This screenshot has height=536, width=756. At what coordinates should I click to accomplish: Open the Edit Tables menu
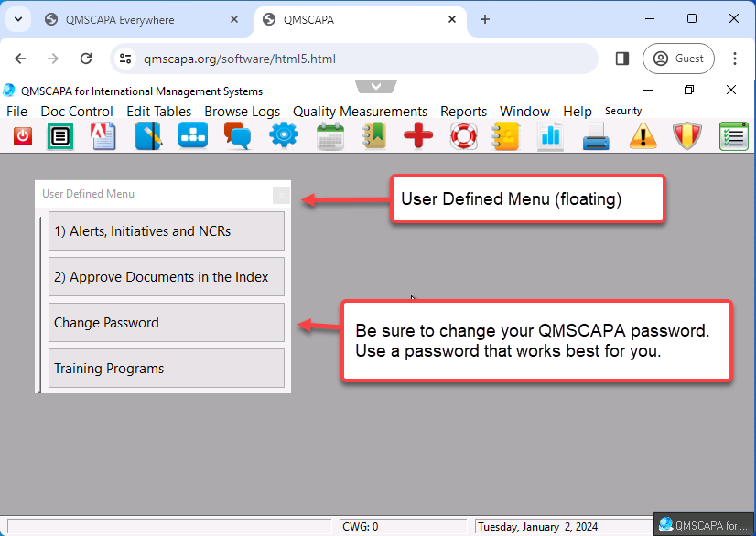tap(158, 112)
